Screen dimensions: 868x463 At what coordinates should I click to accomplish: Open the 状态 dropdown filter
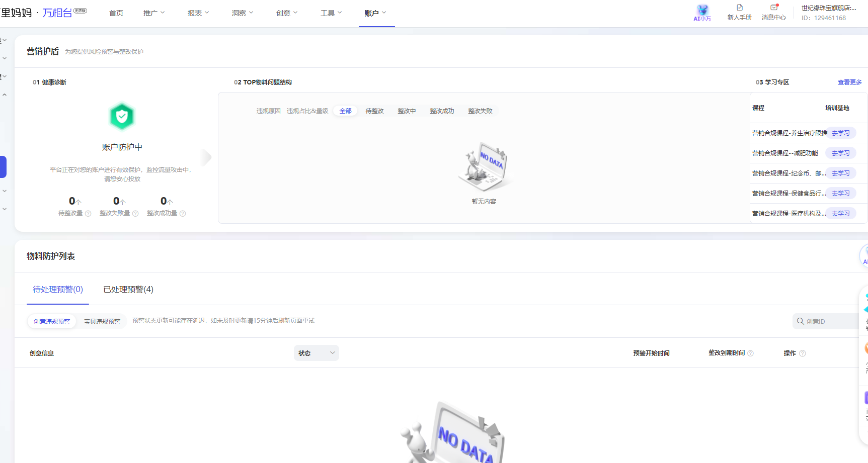[x=316, y=353]
